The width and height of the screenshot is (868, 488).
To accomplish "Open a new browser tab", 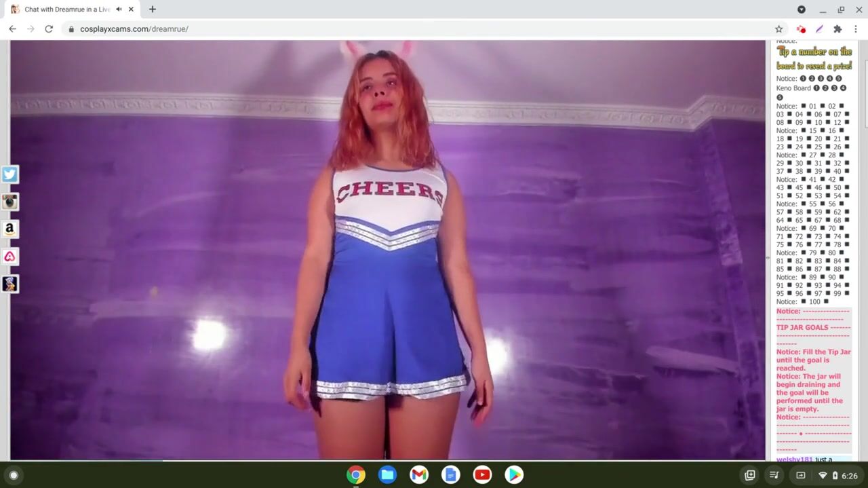I will tap(153, 10).
